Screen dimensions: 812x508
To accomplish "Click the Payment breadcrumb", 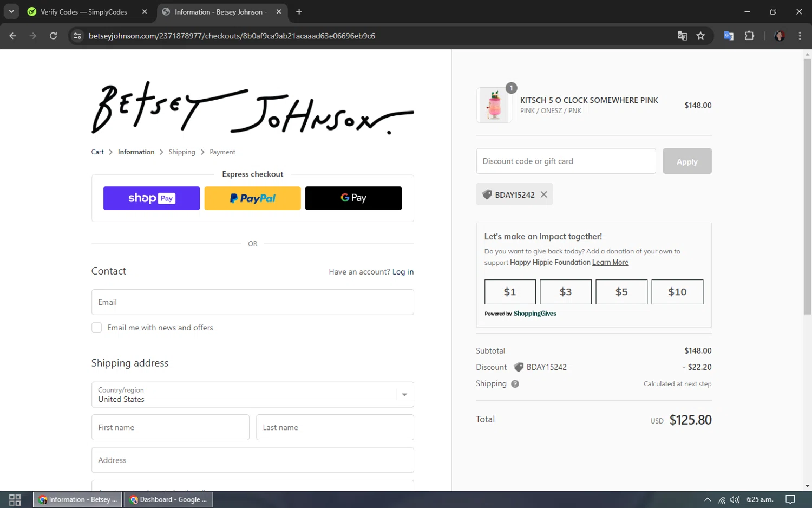I will (x=222, y=152).
